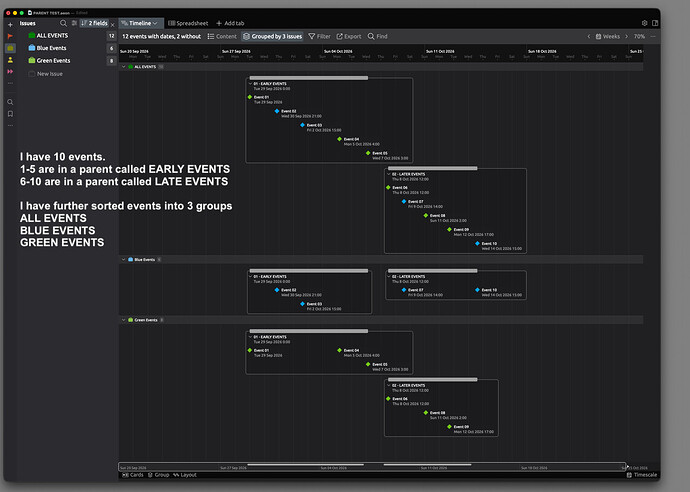
Task: Open the Layout options at bottom bar
Action: tap(185, 475)
